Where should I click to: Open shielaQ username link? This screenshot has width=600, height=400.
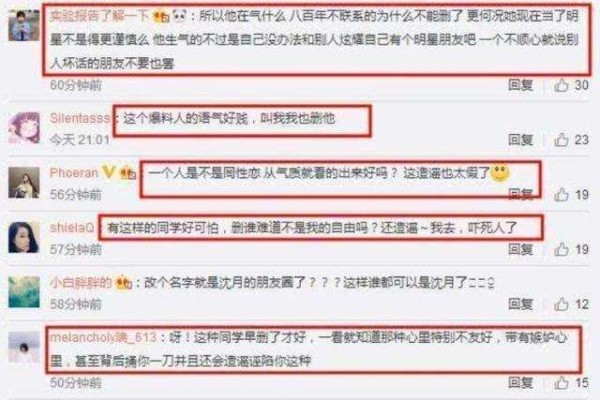pyautogui.click(x=72, y=228)
